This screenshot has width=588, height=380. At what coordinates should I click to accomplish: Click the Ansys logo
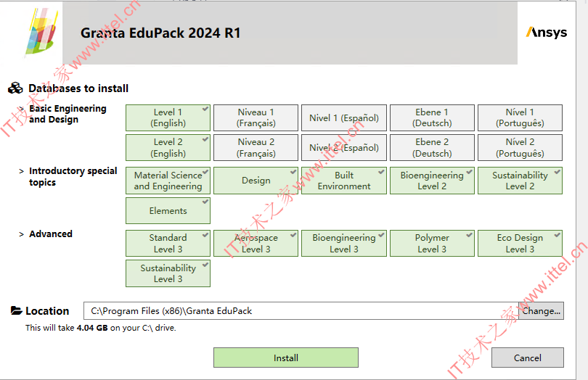546,33
